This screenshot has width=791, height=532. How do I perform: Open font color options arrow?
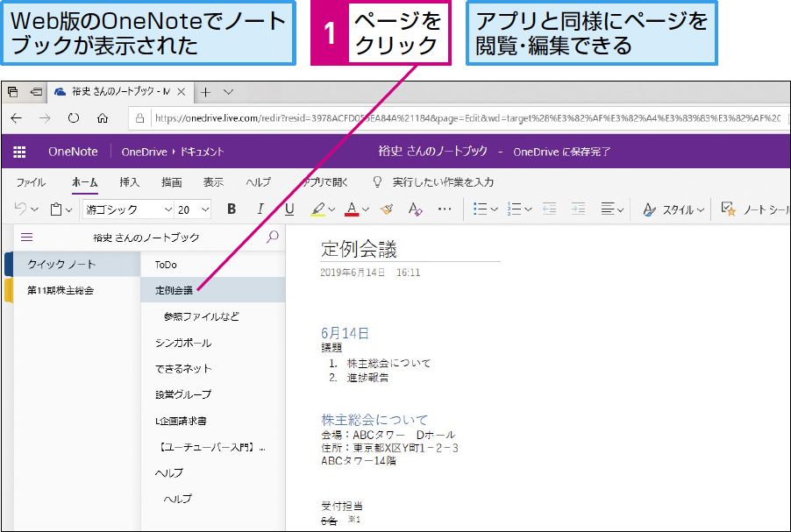pyautogui.click(x=365, y=209)
